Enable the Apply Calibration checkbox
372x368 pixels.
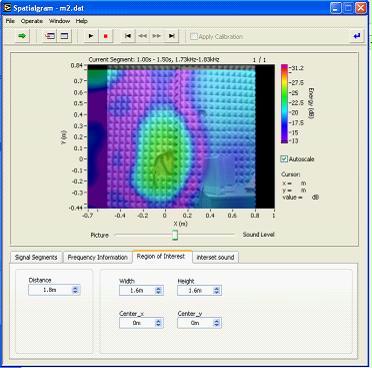coord(194,36)
